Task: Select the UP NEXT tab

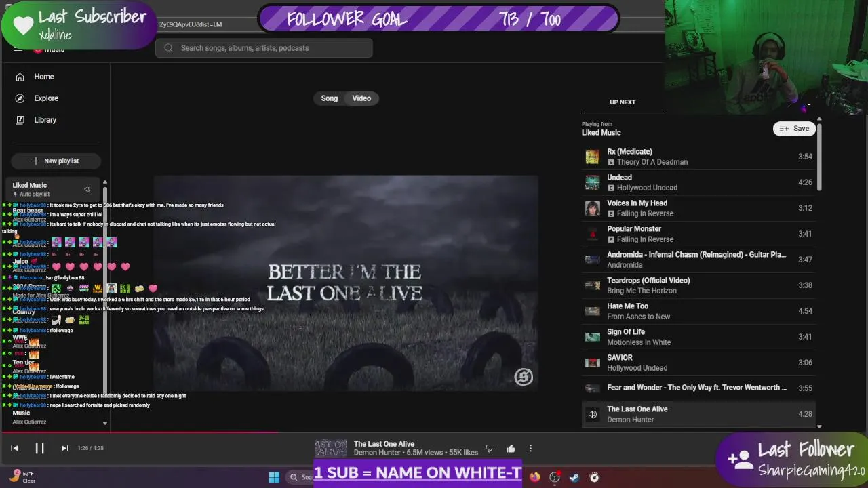Action: (x=623, y=102)
